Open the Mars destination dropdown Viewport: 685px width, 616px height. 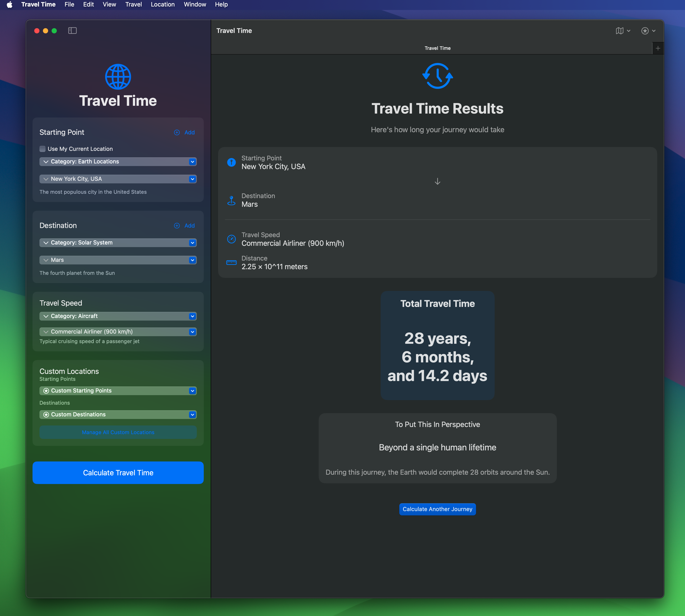click(118, 260)
